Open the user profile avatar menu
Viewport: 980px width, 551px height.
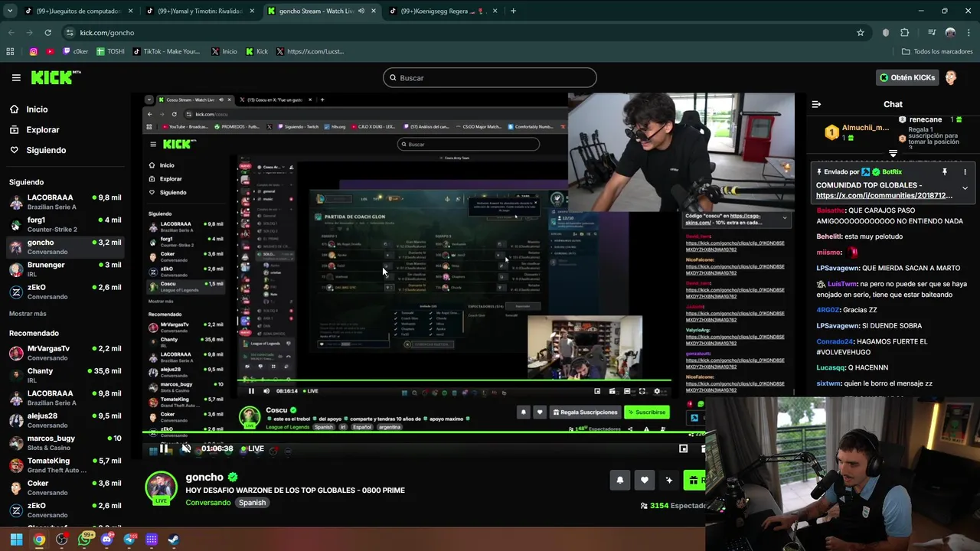tap(951, 77)
